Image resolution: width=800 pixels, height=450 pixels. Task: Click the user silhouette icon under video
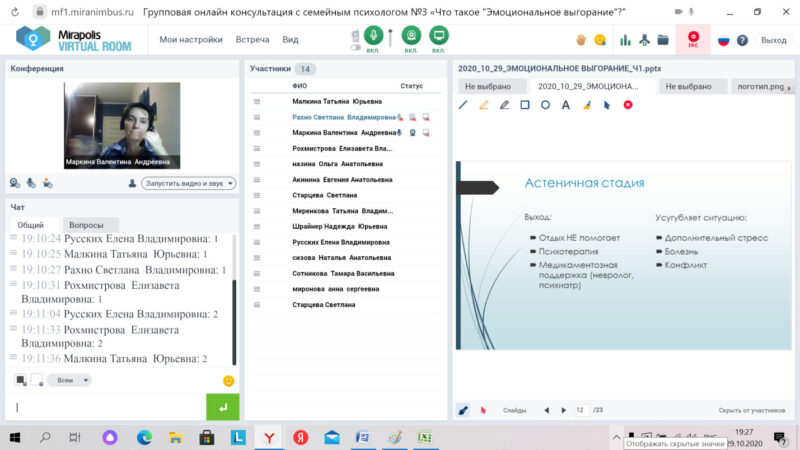[x=132, y=183]
